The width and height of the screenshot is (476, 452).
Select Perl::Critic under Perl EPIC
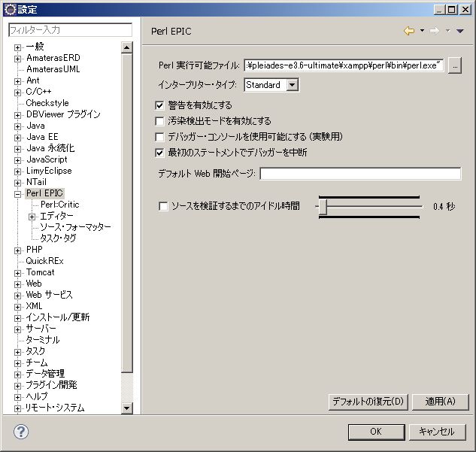60,205
